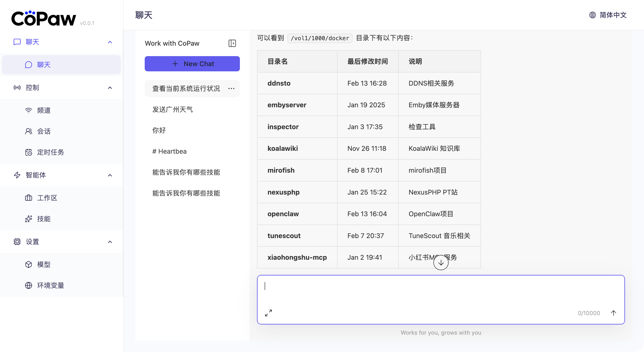Click the scroll-to-bottom arrow icon
The width and height of the screenshot is (644, 352).
[441, 262]
